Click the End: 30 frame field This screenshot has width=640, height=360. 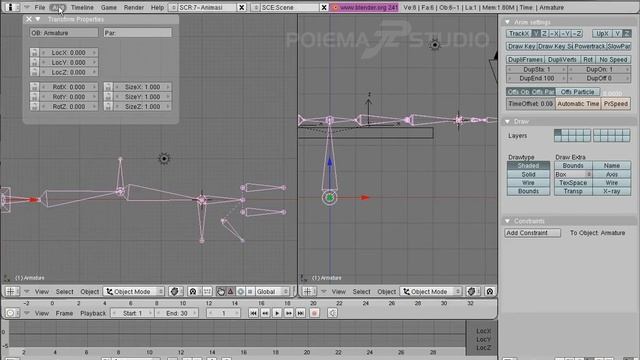pyautogui.click(x=177, y=313)
